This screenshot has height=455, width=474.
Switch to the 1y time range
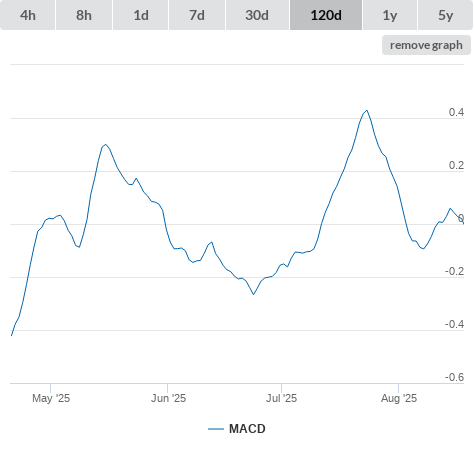(390, 15)
